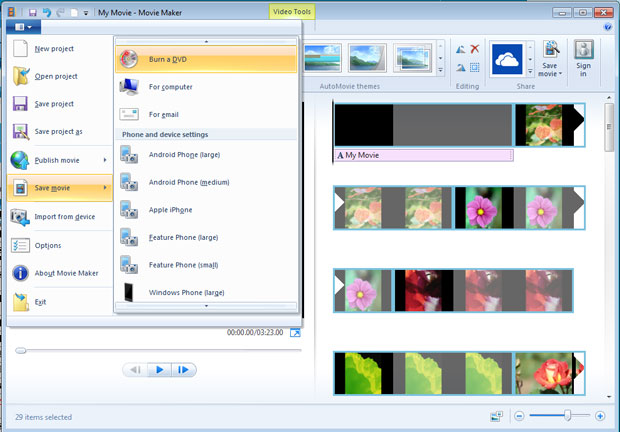The width and height of the screenshot is (620, 432).
Task: Click the next frame button
Action: [x=183, y=370]
